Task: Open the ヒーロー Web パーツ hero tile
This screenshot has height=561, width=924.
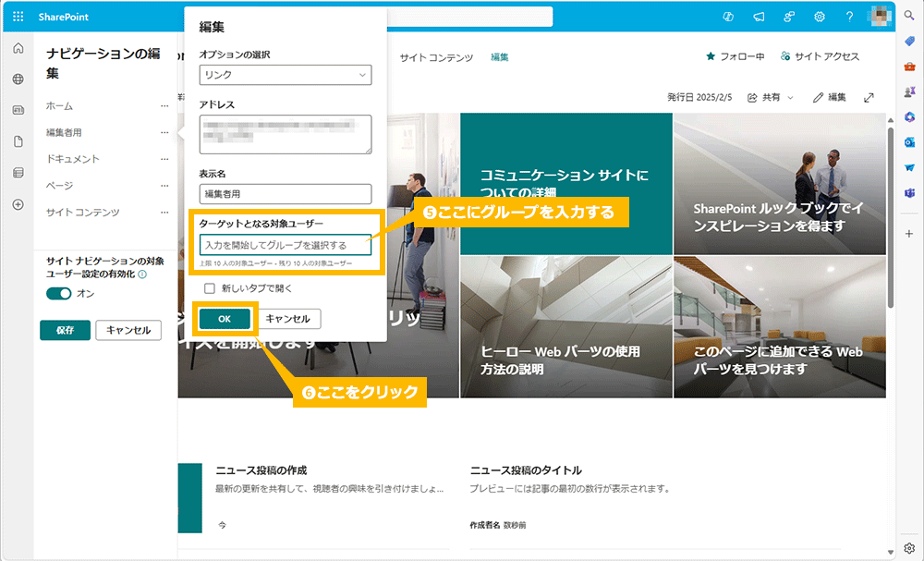Action: click(x=566, y=327)
